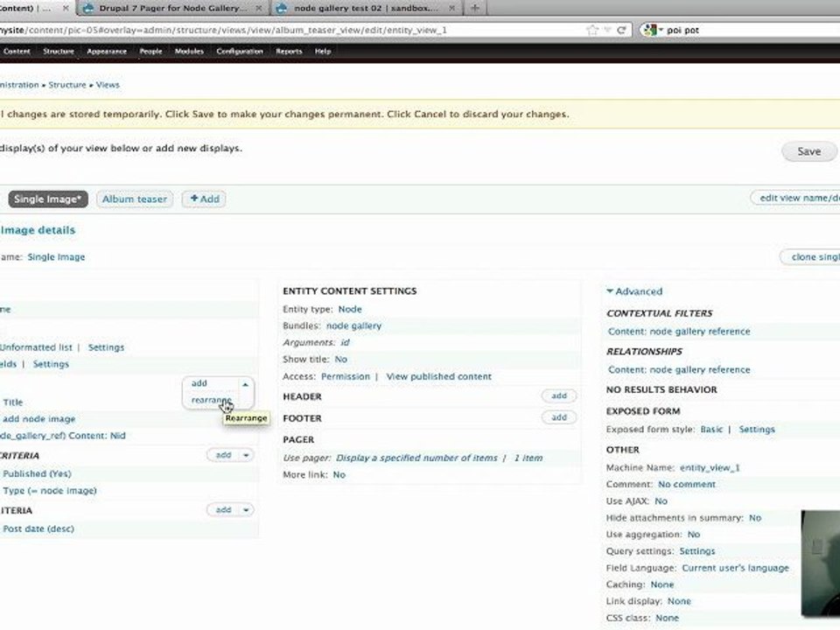Screen dimensions: 840x630
Task: Open Content admin menu
Action: (17, 52)
